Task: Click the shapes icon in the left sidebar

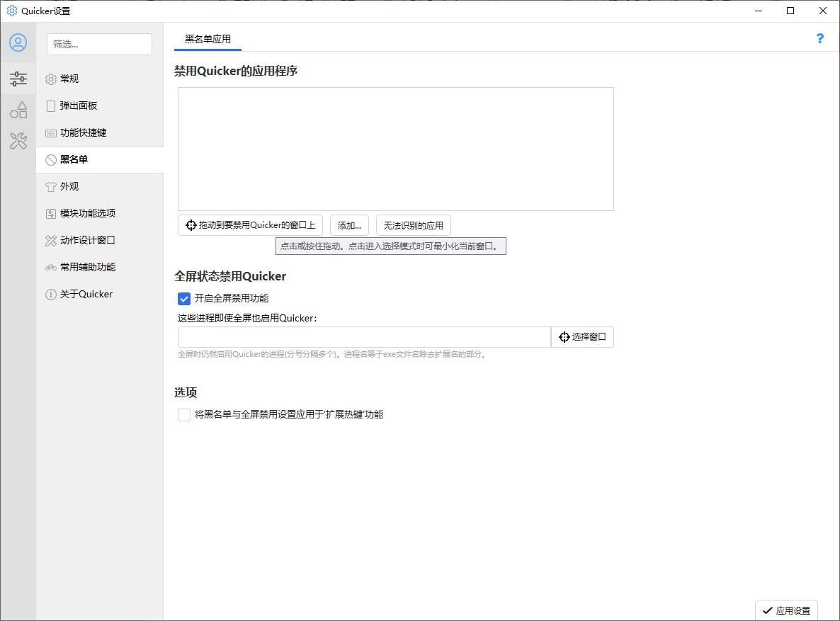Action: coord(18,110)
